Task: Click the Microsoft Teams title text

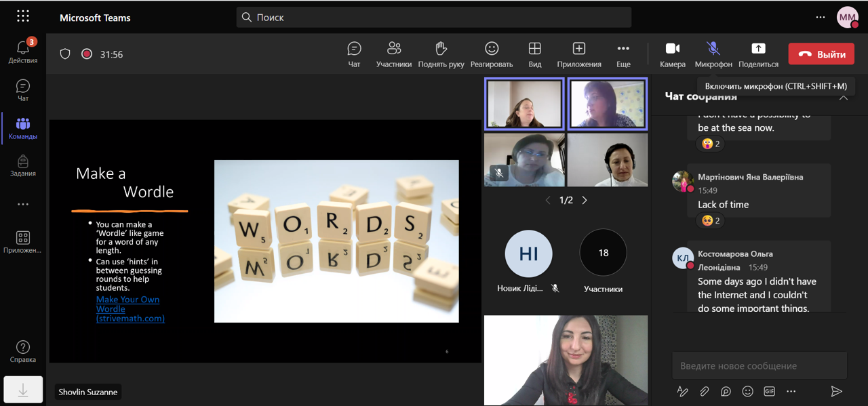Action: [x=95, y=18]
